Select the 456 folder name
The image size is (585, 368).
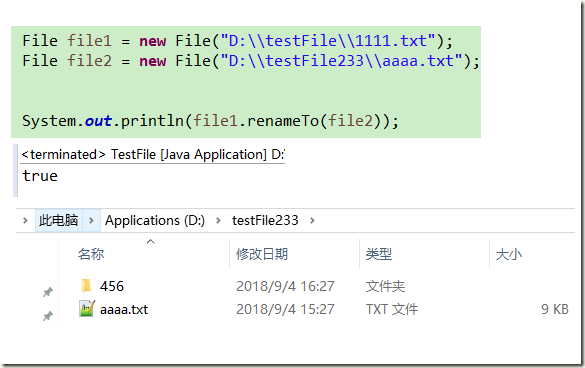click(x=112, y=286)
